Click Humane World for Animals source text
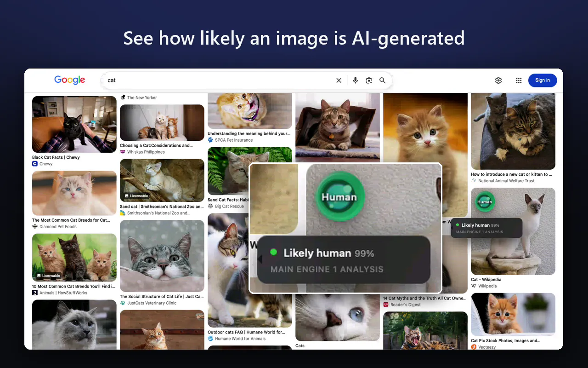 click(240, 339)
